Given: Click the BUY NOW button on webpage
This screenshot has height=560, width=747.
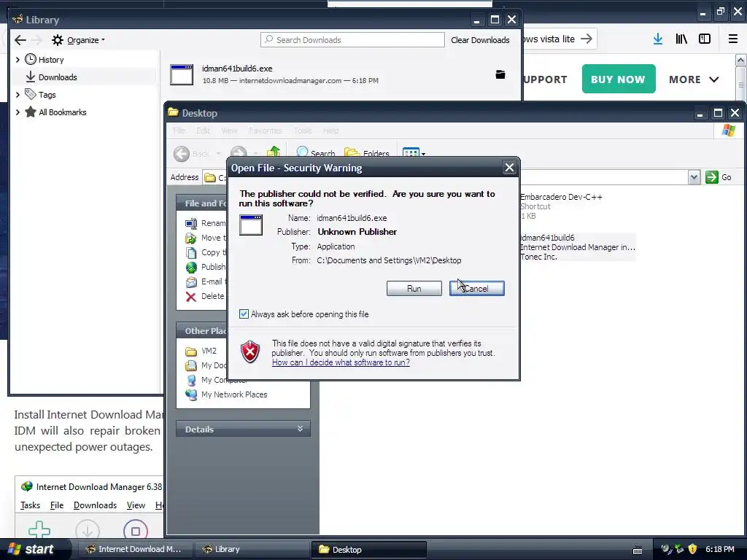Looking at the screenshot, I should click(x=619, y=79).
